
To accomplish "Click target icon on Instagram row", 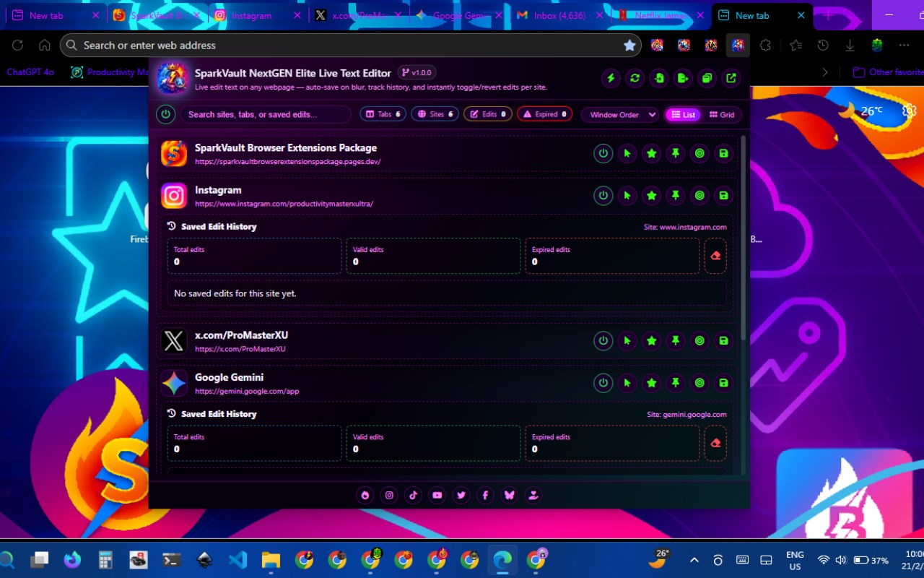I will pyautogui.click(x=699, y=195).
